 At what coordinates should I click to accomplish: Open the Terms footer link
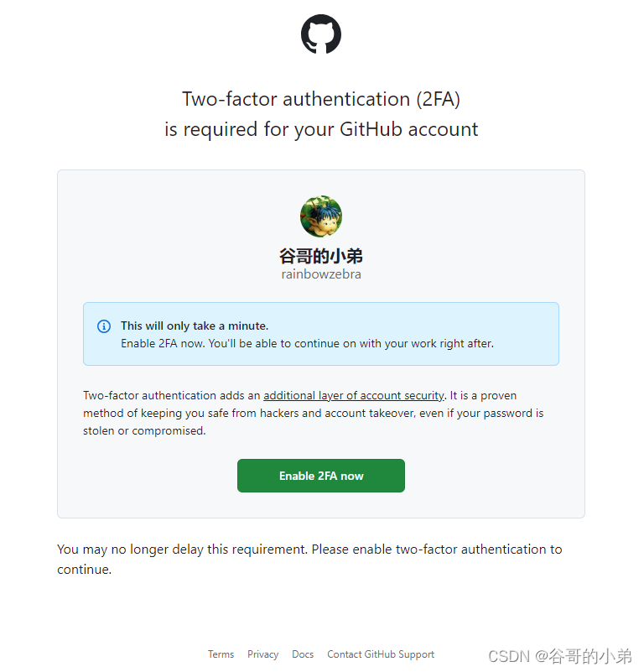[221, 654]
